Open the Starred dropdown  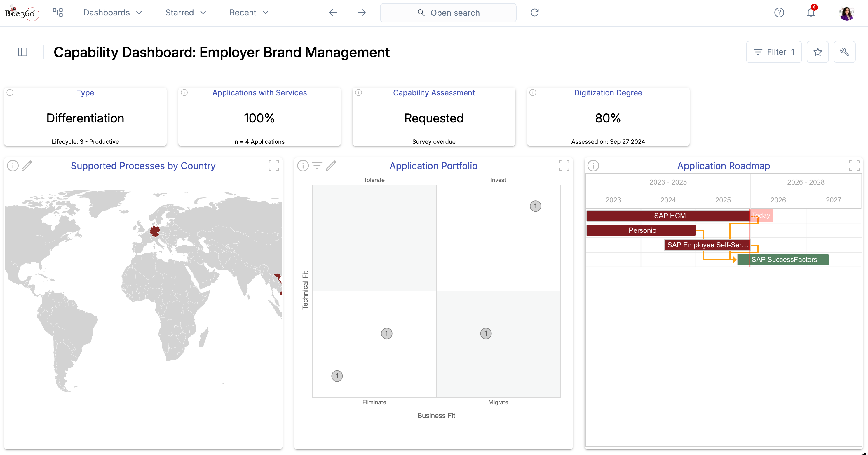pyautogui.click(x=185, y=13)
